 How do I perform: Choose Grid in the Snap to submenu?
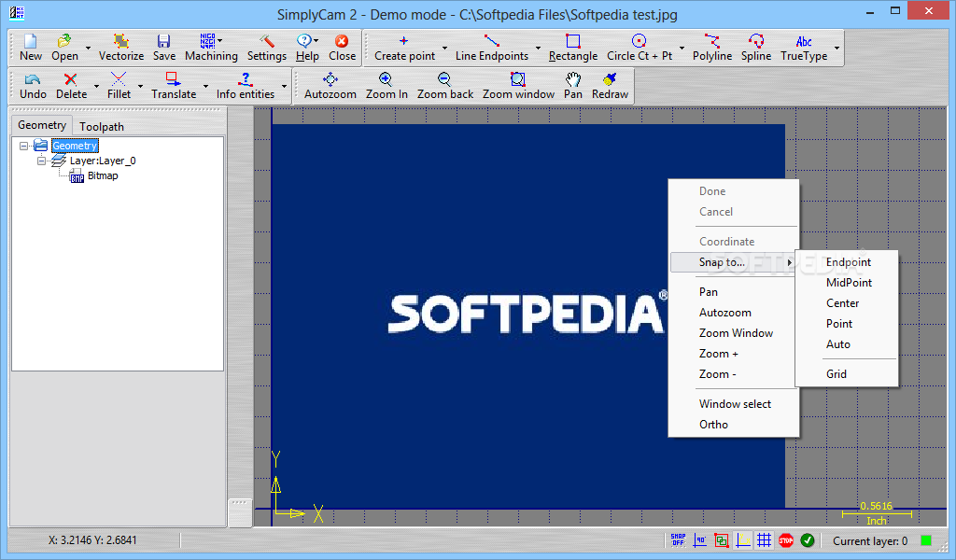coord(848,374)
